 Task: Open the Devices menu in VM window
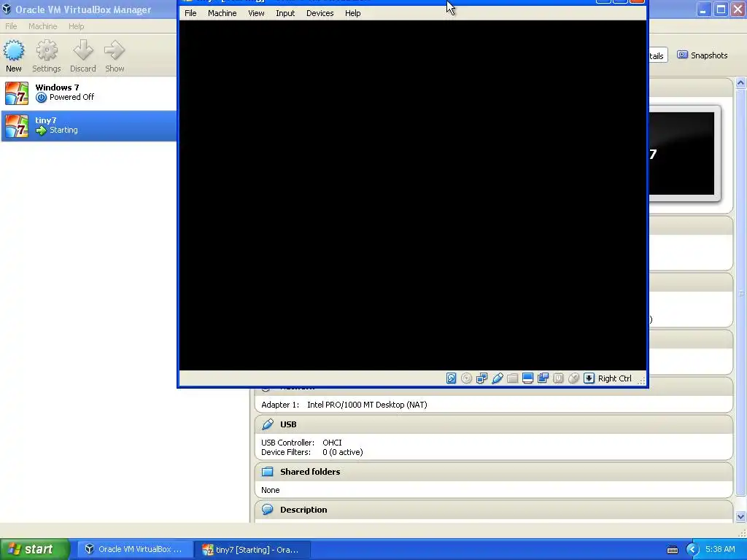click(x=320, y=13)
